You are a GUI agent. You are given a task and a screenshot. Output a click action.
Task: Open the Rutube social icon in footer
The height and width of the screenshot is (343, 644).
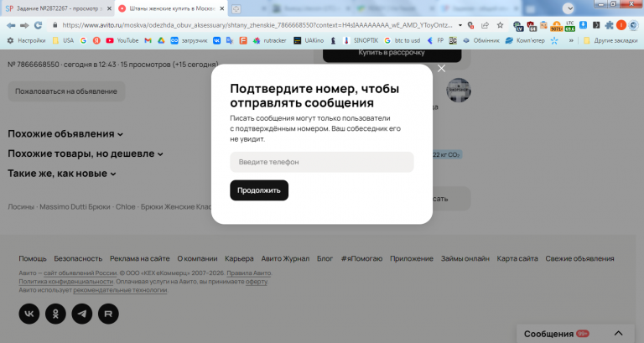(x=108, y=314)
